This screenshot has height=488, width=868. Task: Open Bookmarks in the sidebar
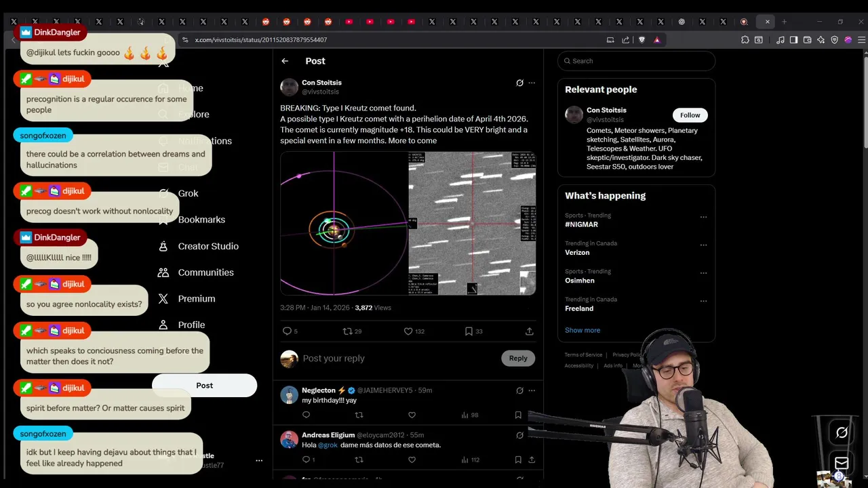tap(192, 220)
